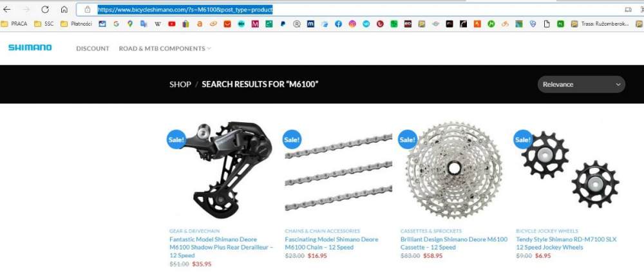The width and height of the screenshot is (644, 274).
Task: Open the Discount menu item
Action: tap(93, 48)
